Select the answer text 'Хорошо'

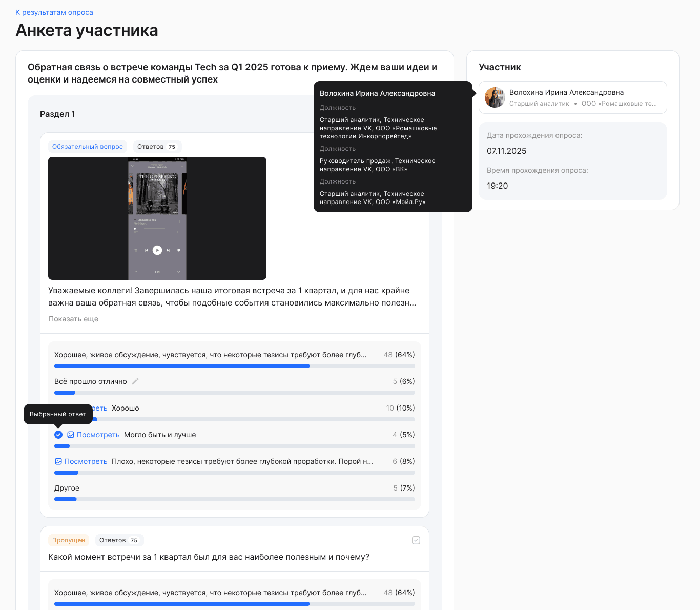pyautogui.click(x=126, y=408)
